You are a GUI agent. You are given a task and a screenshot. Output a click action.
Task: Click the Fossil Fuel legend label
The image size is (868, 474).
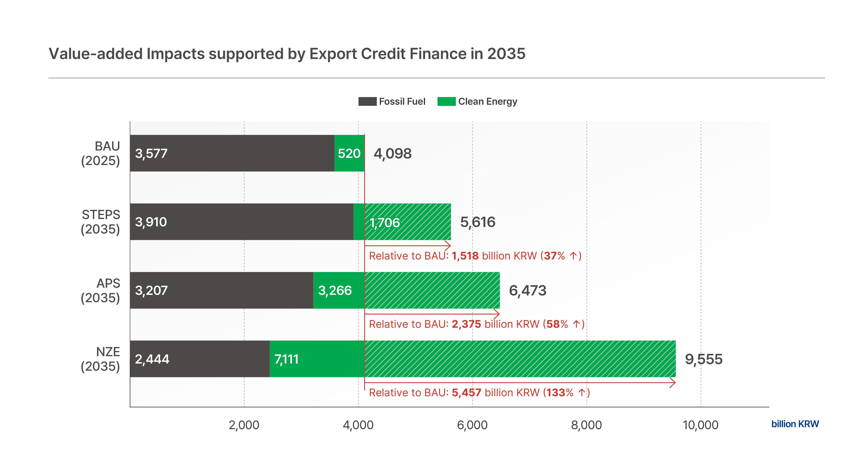coord(402,102)
